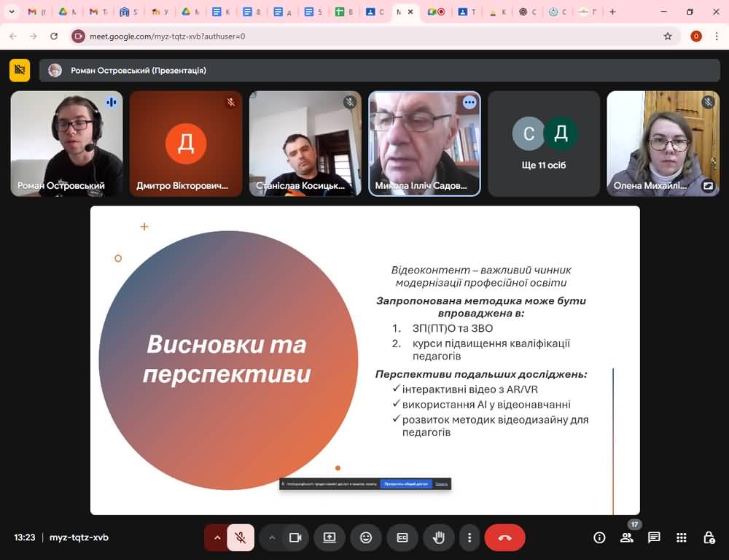
Task: Click the Олена Михайлівна video thumbnail
Action: click(663, 144)
